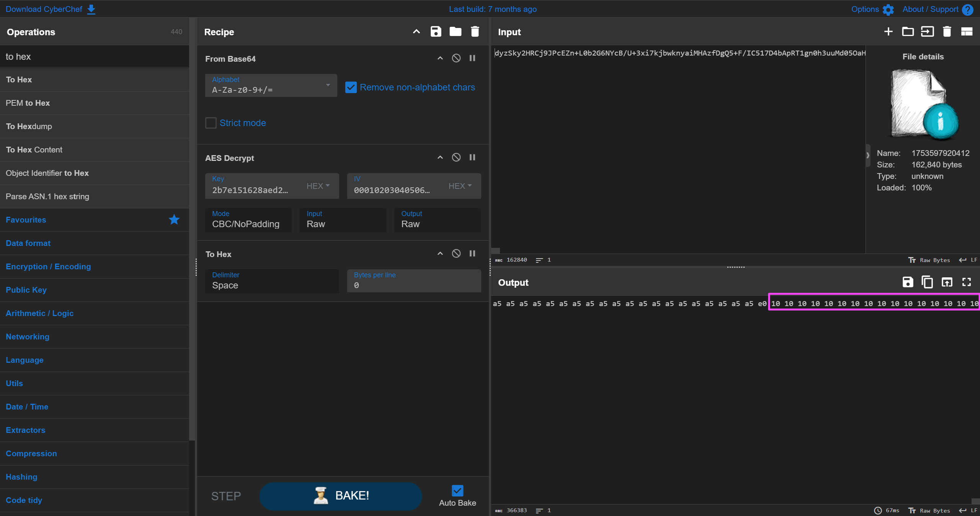
Task: Change Key format HEX dropdown
Action: 318,186
